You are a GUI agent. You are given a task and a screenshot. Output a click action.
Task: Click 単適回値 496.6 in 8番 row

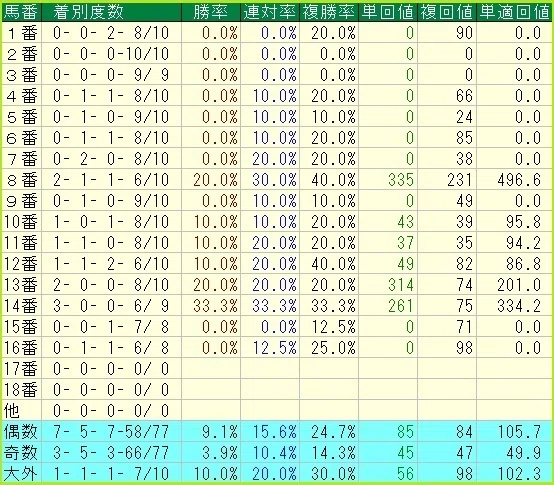(x=519, y=180)
